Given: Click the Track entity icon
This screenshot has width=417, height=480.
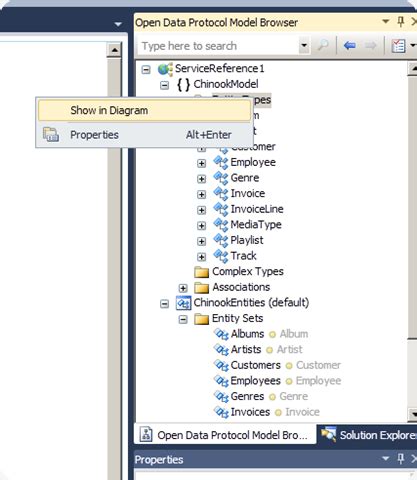Looking at the screenshot, I should 221,256.
